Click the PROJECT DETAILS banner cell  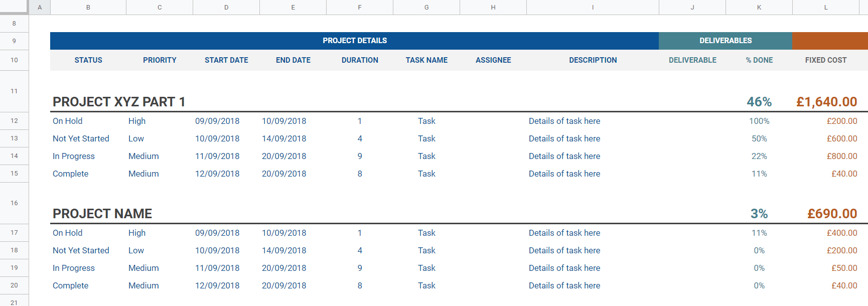coord(354,41)
